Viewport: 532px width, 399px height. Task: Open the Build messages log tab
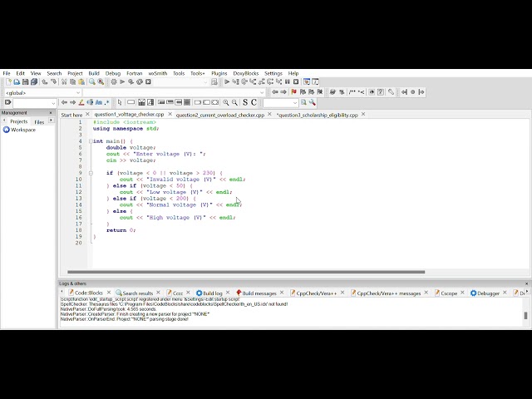(256, 293)
